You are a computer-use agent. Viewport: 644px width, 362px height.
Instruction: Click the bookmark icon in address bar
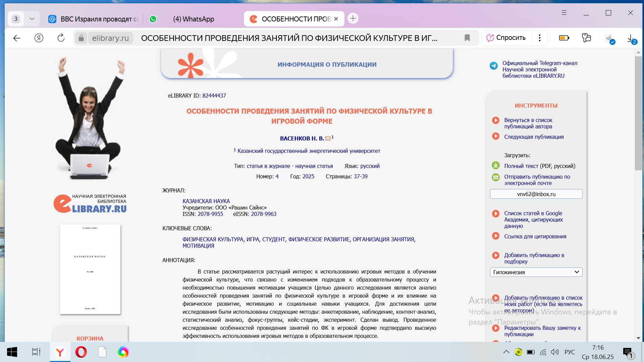tap(467, 38)
